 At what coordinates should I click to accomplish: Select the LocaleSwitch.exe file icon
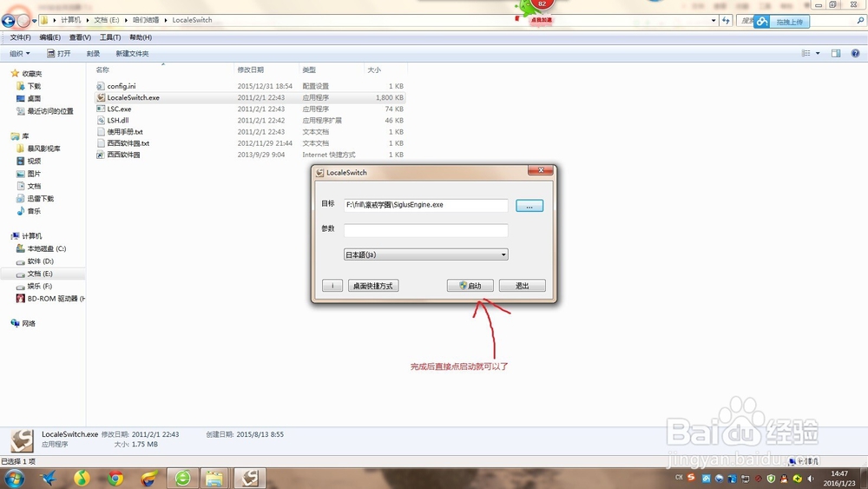[x=101, y=97]
